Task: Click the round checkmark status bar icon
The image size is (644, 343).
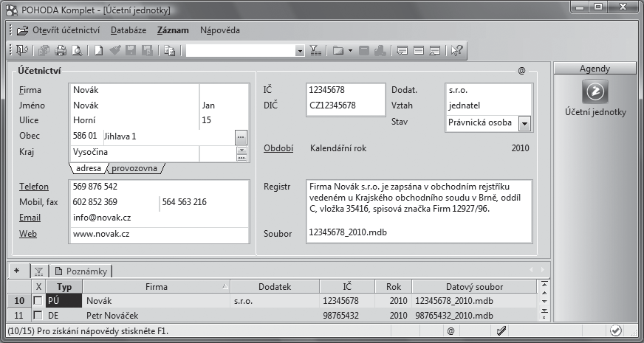Action: coord(616,330)
